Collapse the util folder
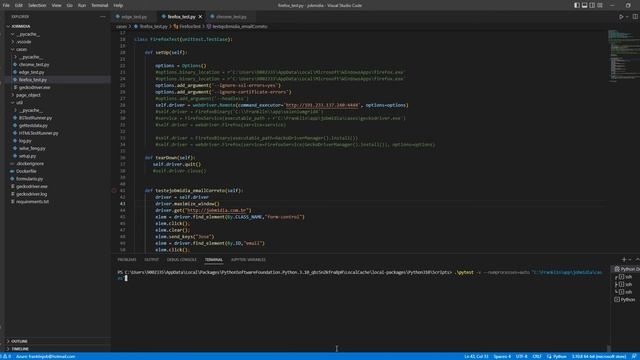The width and height of the screenshot is (640, 360). coord(19,103)
